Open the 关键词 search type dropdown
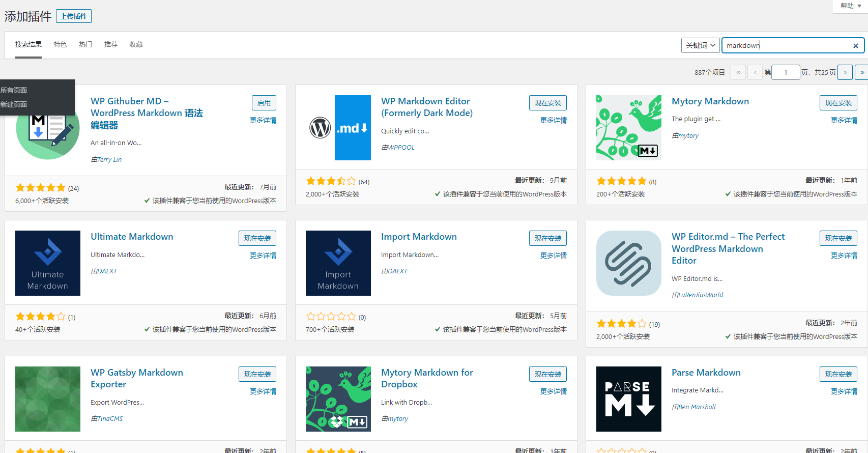This screenshot has width=868, height=453. [701, 45]
